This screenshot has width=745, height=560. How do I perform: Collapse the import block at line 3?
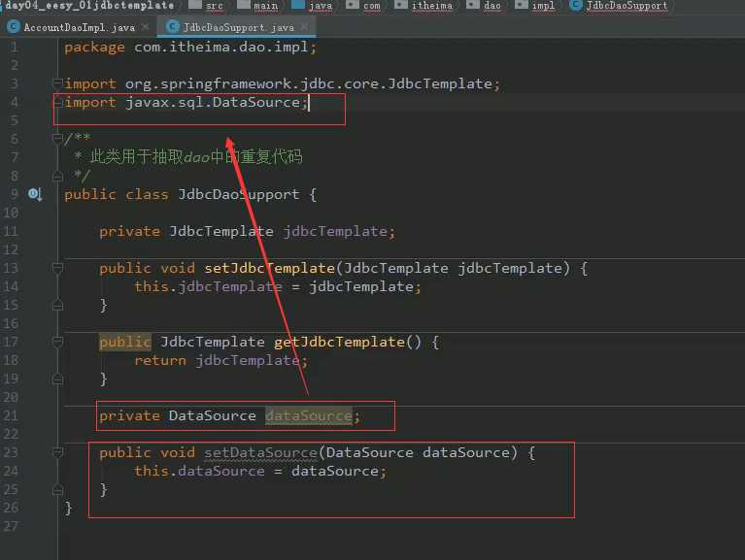(x=57, y=83)
